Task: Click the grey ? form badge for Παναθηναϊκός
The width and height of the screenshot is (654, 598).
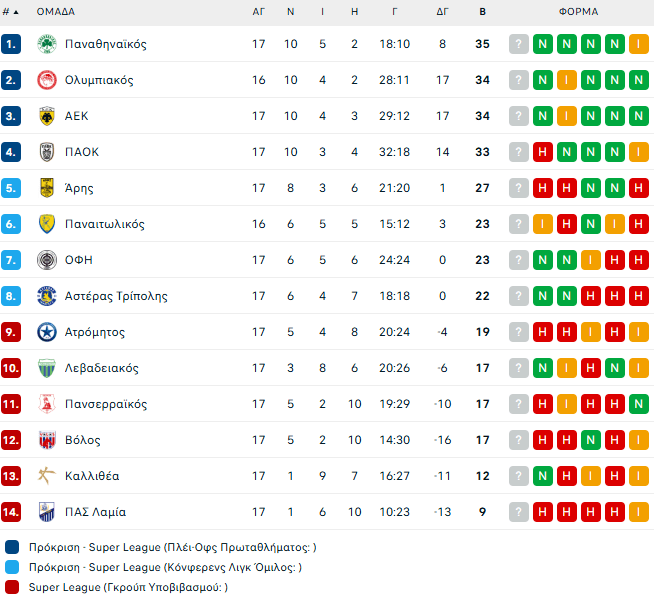Action: (x=518, y=44)
